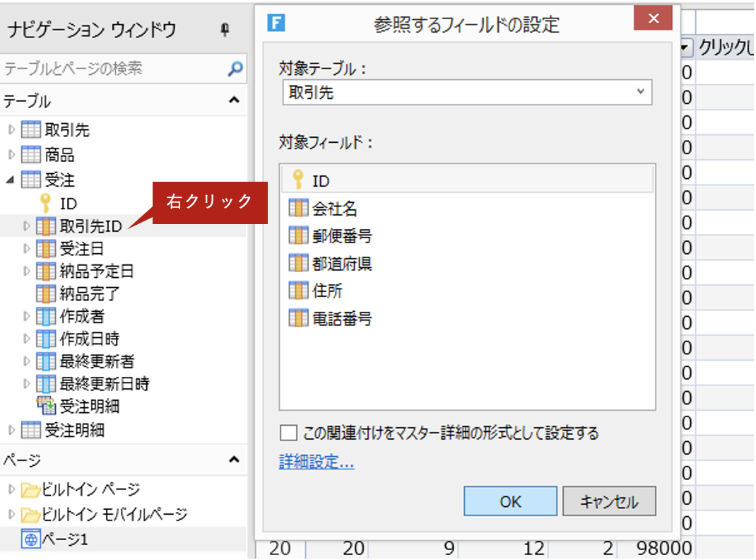This screenshot has height=560, width=756.
Task: Click the key icon beside ID in dialog
Action: (x=297, y=180)
